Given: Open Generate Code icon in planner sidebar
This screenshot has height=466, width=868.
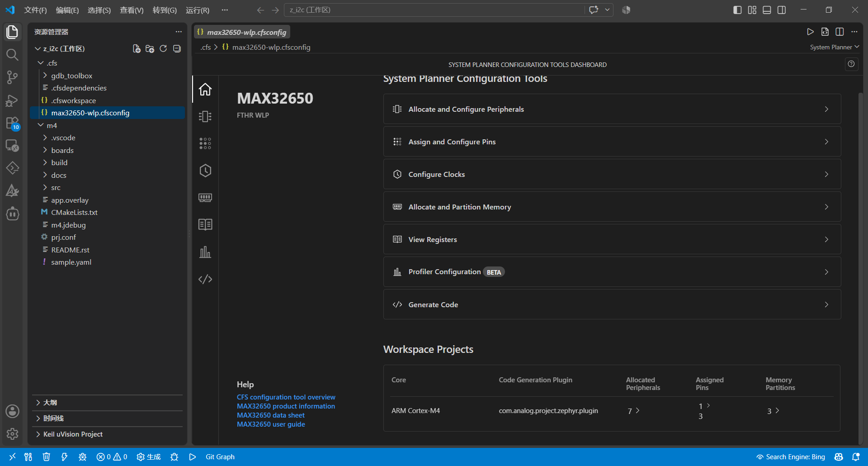Looking at the screenshot, I should pyautogui.click(x=205, y=279).
